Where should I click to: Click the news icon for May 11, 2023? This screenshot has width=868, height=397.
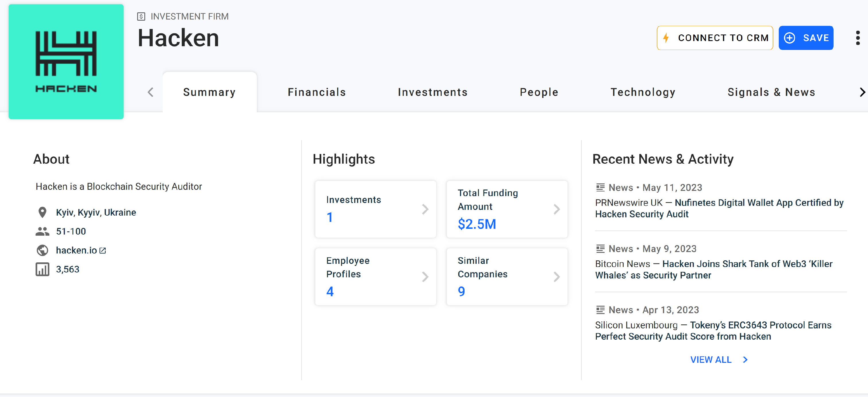600,187
